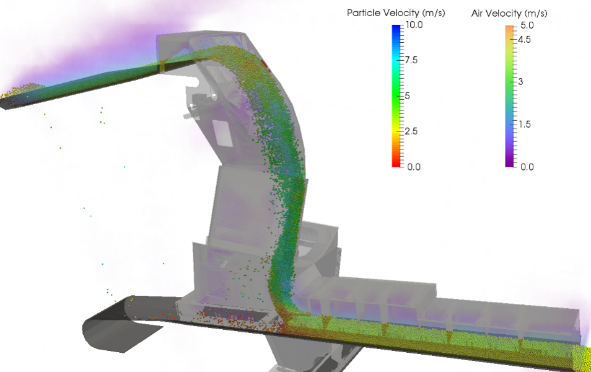The height and width of the screenshot is (372, 591).
Task: Select the Particle Velocity rainbow color bar
Action: 396,96
